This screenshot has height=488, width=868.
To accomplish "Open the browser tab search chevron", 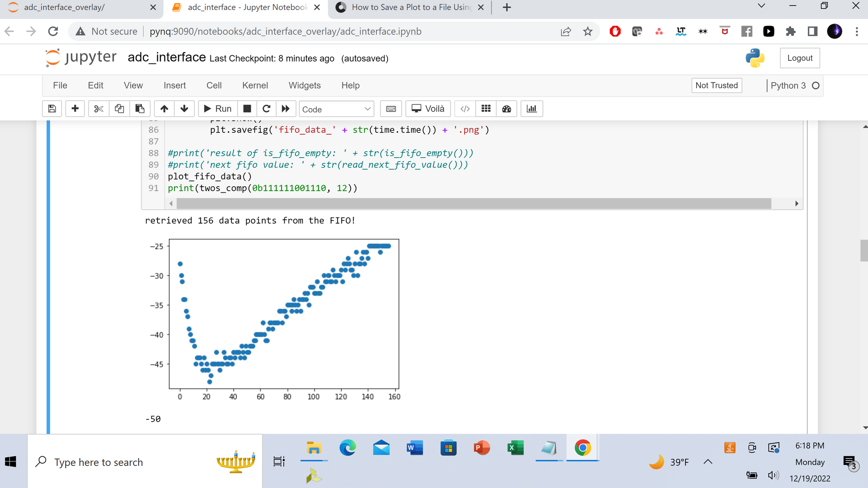I will [761, 6].
